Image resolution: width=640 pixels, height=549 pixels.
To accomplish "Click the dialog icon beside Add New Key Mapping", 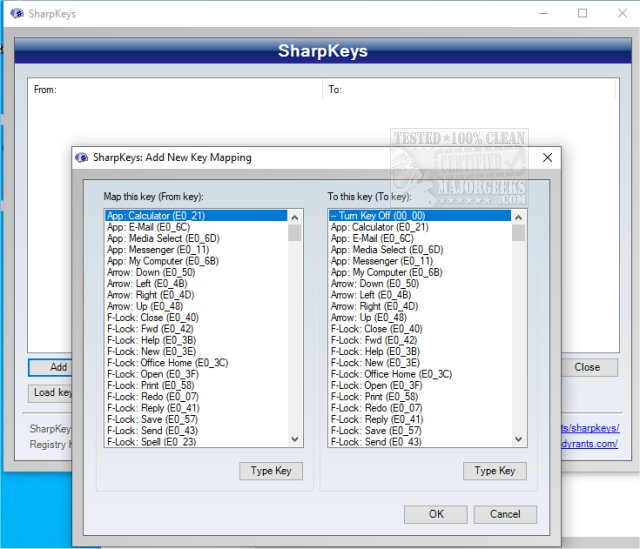I will tap(82, 158).
